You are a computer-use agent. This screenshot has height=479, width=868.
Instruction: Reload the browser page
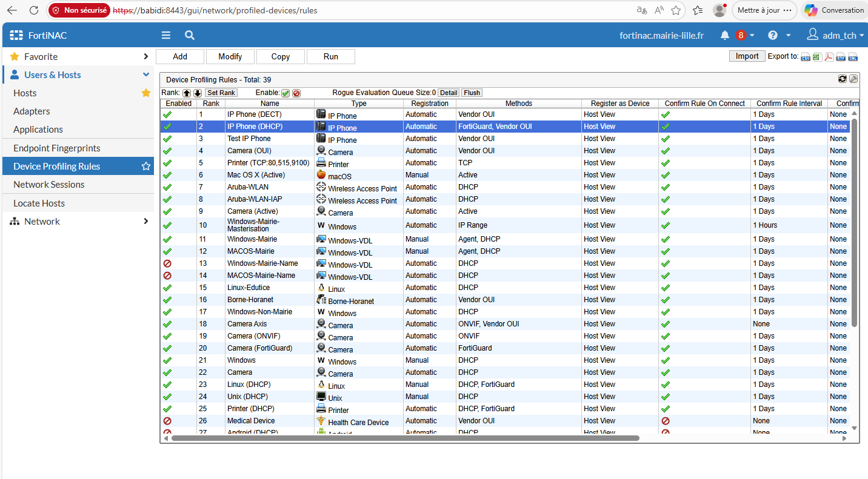tap(34, 10)
